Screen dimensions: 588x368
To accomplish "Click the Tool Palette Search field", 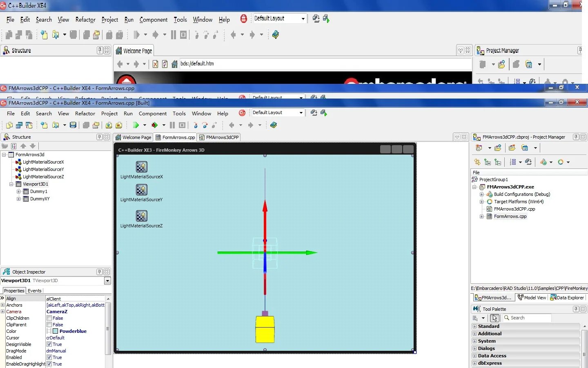I will click(527, 318).
